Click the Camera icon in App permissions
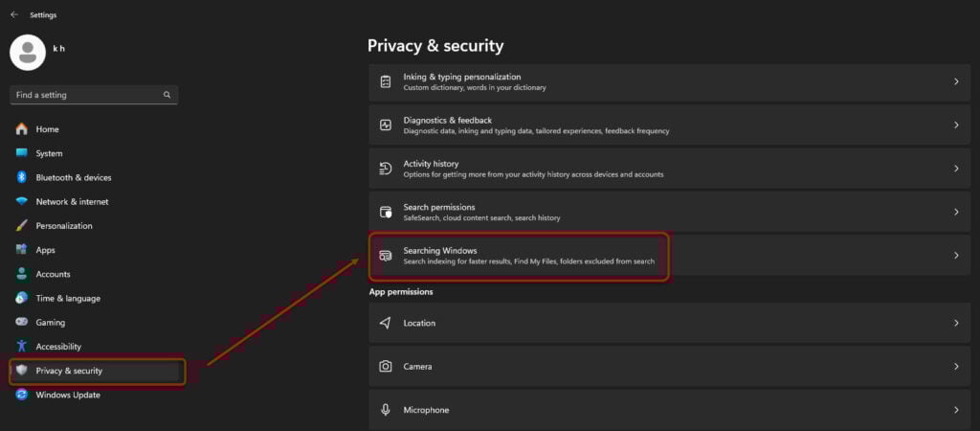This screenshot has height=431, width=980. (x=386, y=366)
